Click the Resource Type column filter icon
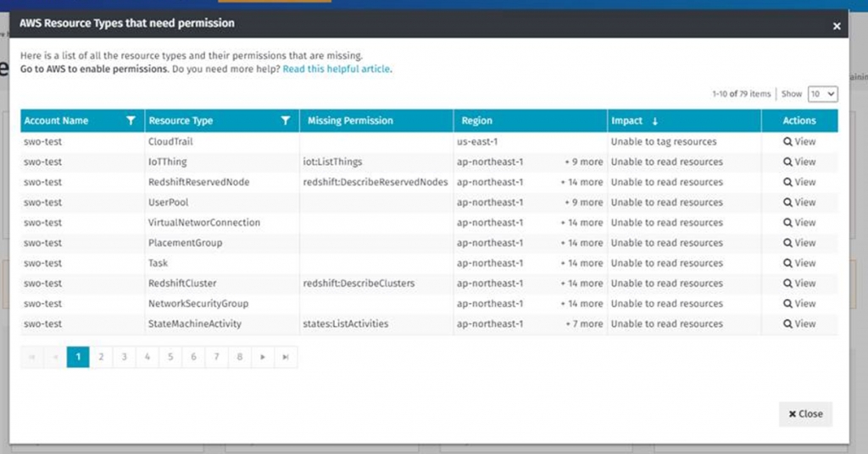 pyautogui.click(x=286, y=121)
